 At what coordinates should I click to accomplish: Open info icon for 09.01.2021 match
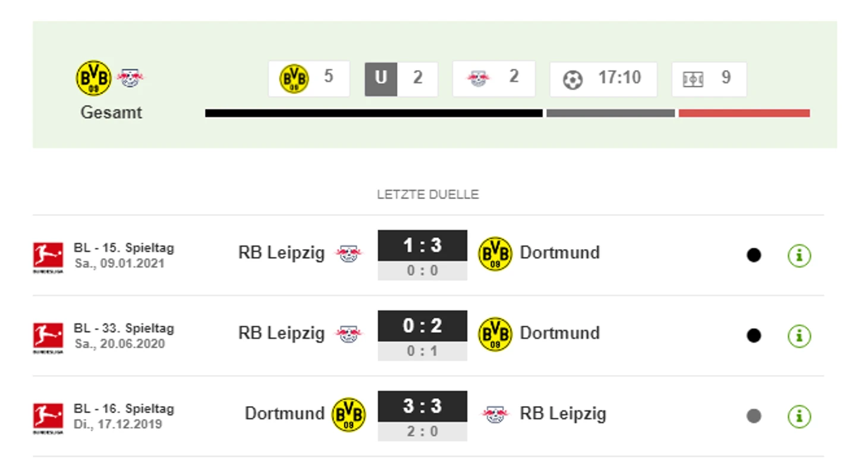[x=799, y=256]
